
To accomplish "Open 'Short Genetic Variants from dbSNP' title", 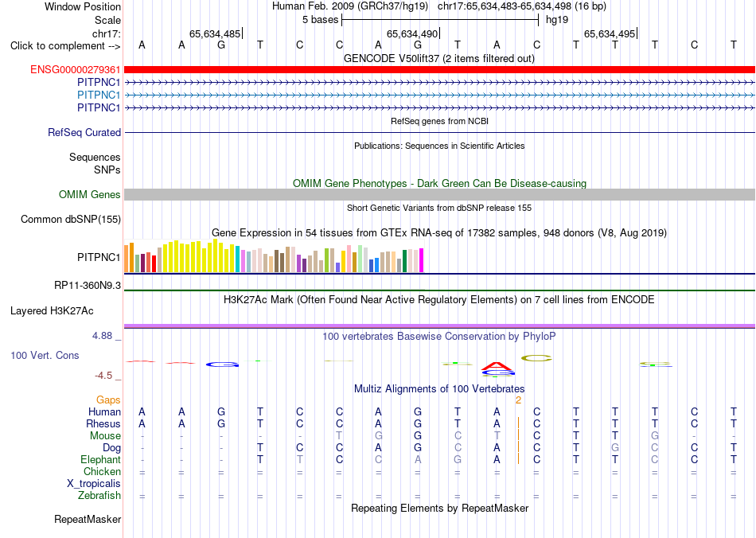I will 439,208.
